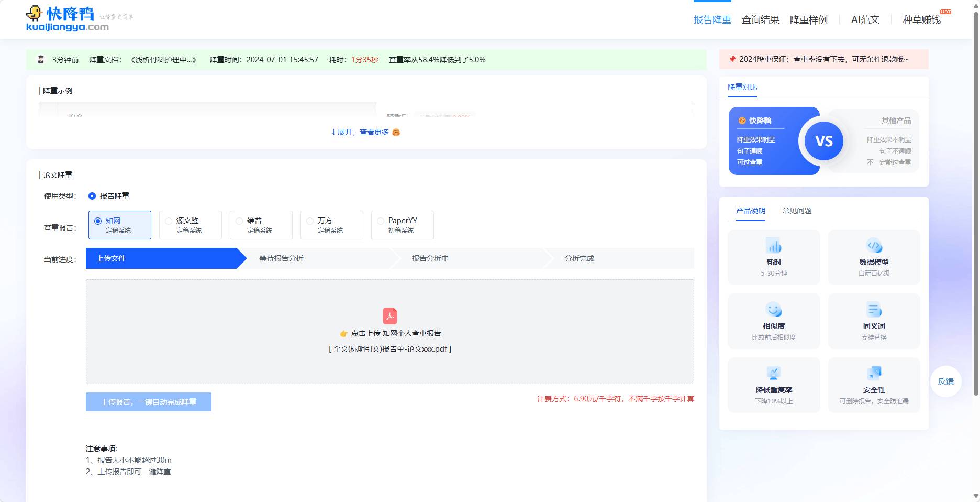This screenshot has width=980, height=502.
Task: Click the 降低重复率 download icon
Action: 773,373
